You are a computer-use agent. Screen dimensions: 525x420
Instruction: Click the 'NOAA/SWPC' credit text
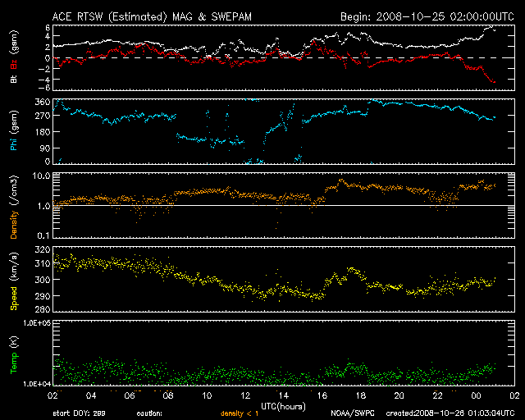click(353, 413)
